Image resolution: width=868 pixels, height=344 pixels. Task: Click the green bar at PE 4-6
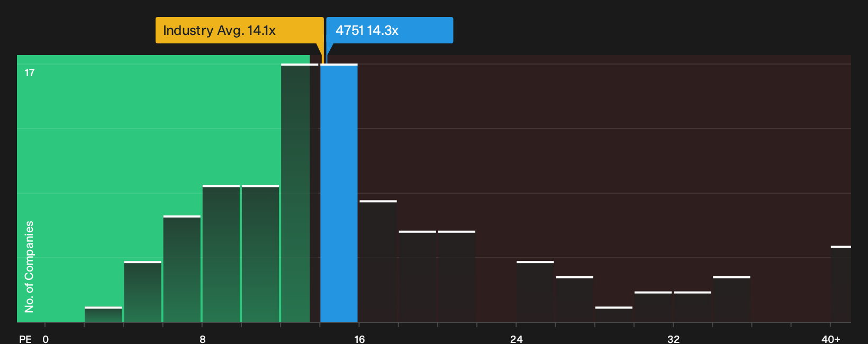click(x=142, y=292)
